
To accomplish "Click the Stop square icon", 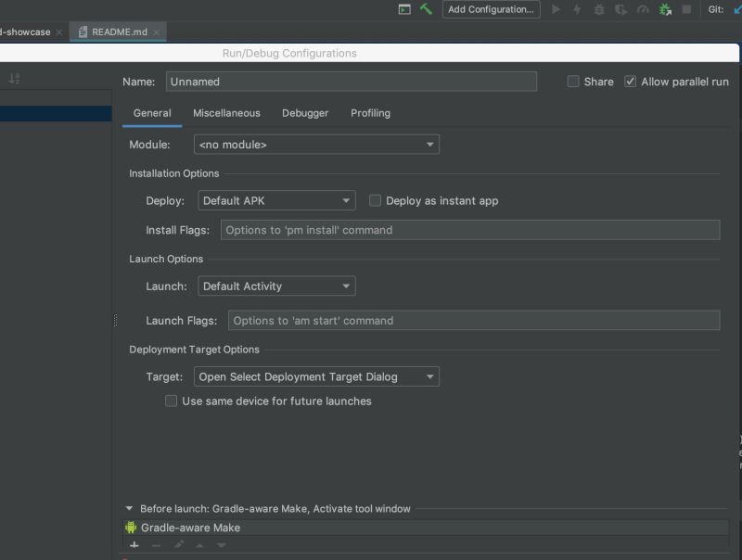I will [684, 9].
